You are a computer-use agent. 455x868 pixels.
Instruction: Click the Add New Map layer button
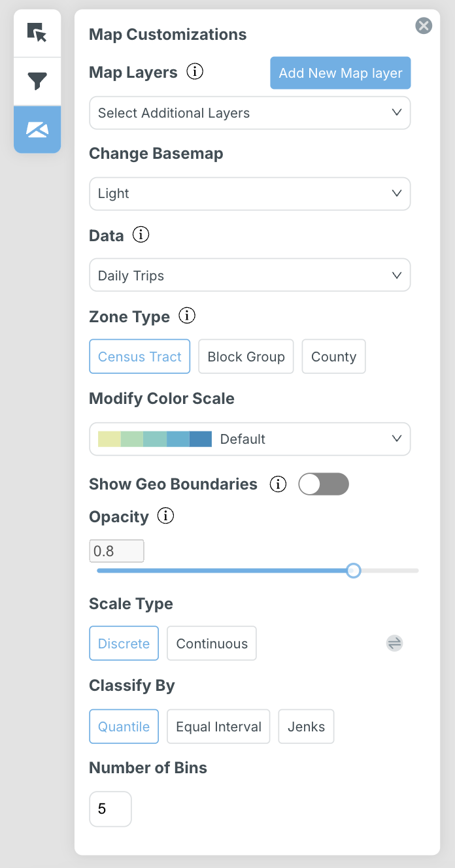(x=341, y=73)
